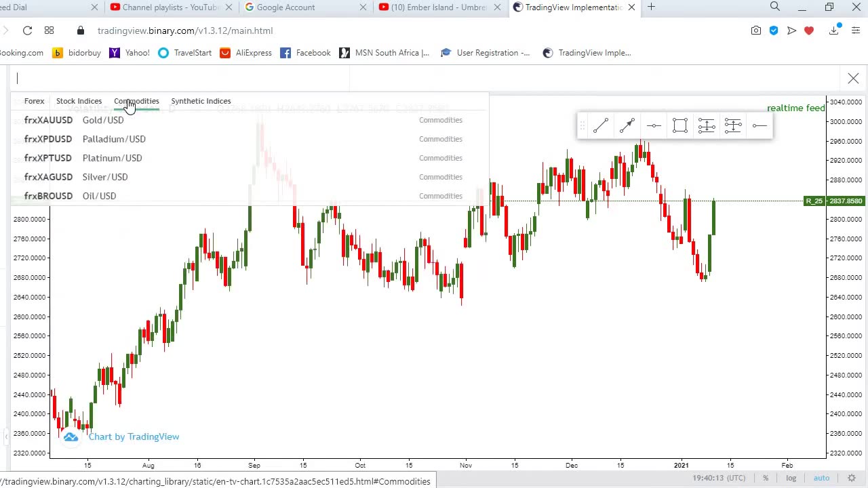
Task: Search tabs with the magnifier icon
Action: [775, 7]
